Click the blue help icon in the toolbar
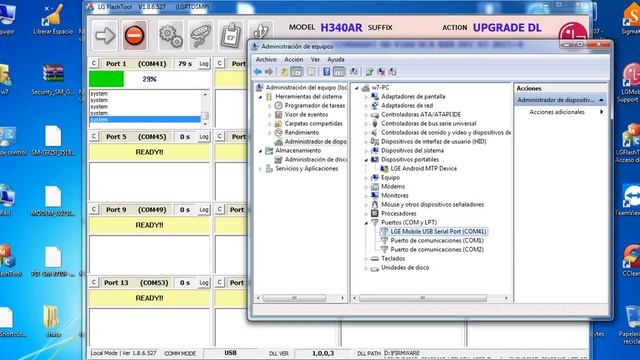This screenshot has height=360, width=640. [327, 72]
